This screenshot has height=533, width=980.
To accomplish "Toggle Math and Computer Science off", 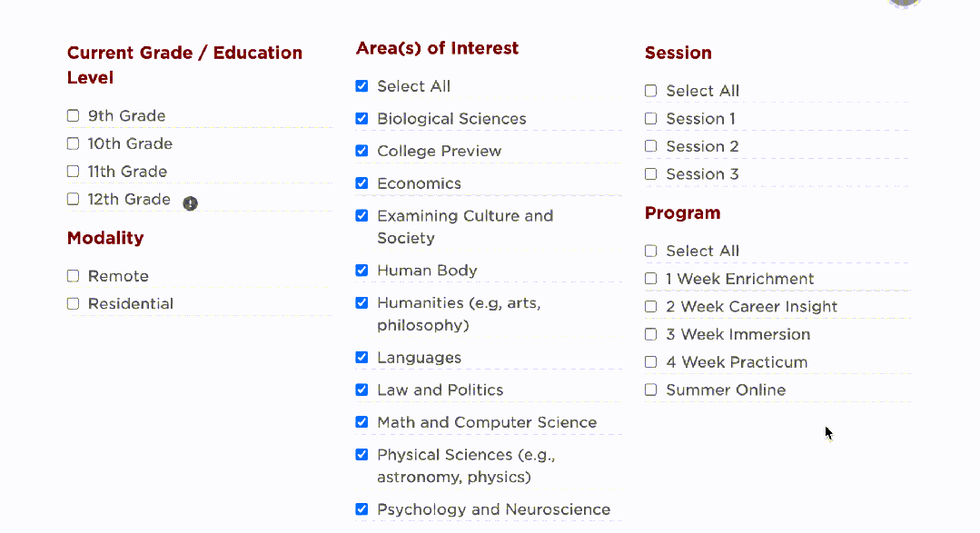I will [x=361, y=422].
